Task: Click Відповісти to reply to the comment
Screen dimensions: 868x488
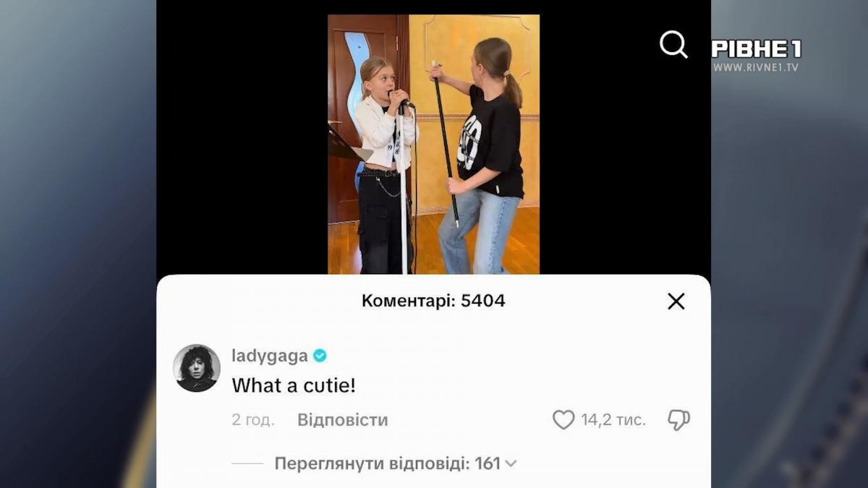Action: click(343, 420)
